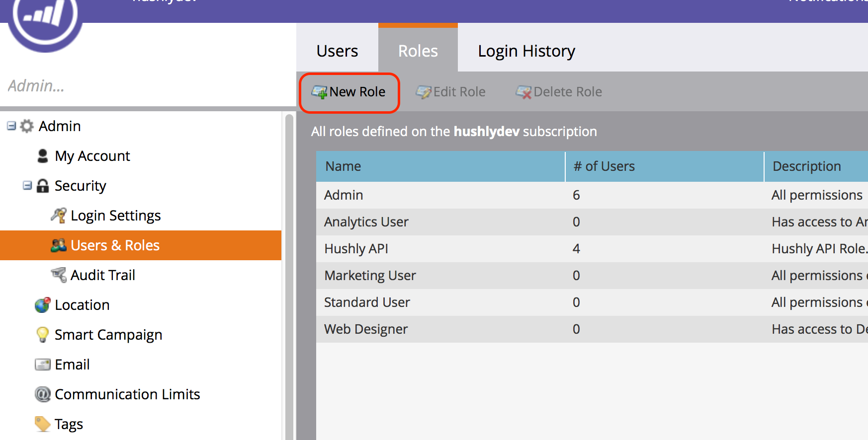Select the Admin role row
The height and width of the screenshot is (440, 868).
tap(592, 195)
